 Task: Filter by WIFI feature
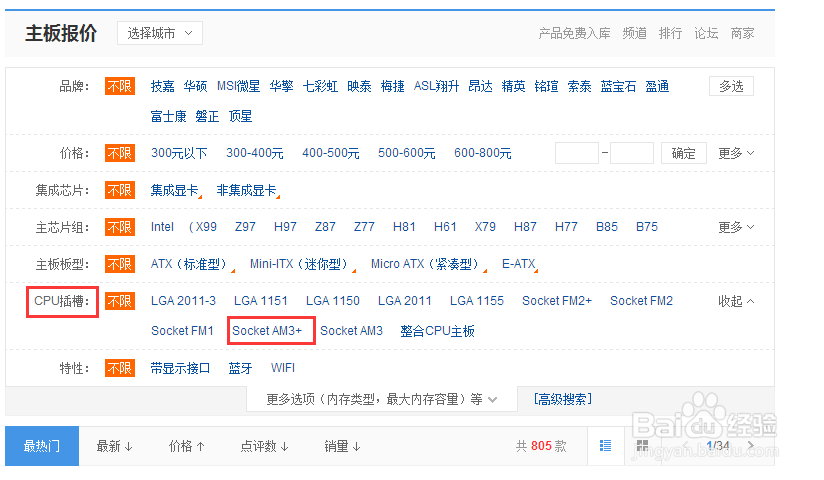pos(283,368)
